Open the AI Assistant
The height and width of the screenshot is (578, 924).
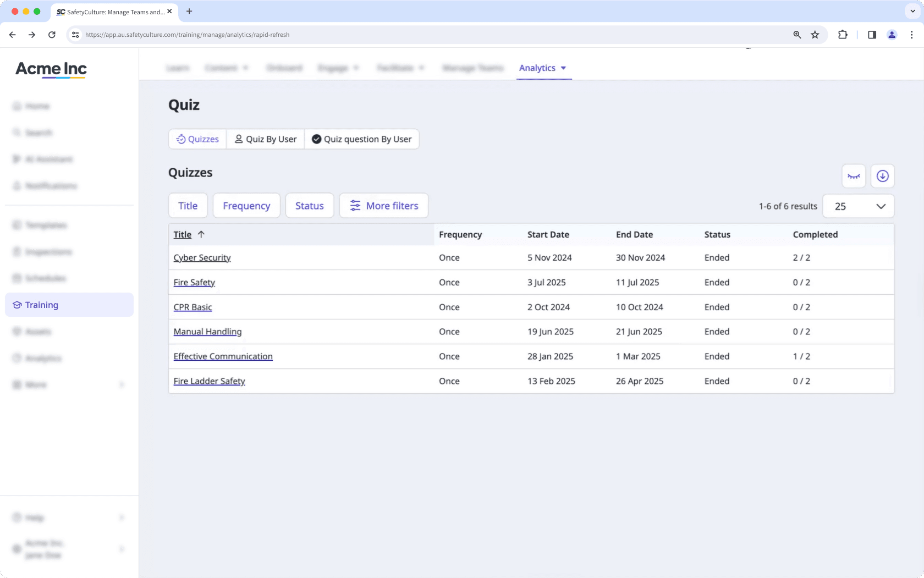pos(48,159)
